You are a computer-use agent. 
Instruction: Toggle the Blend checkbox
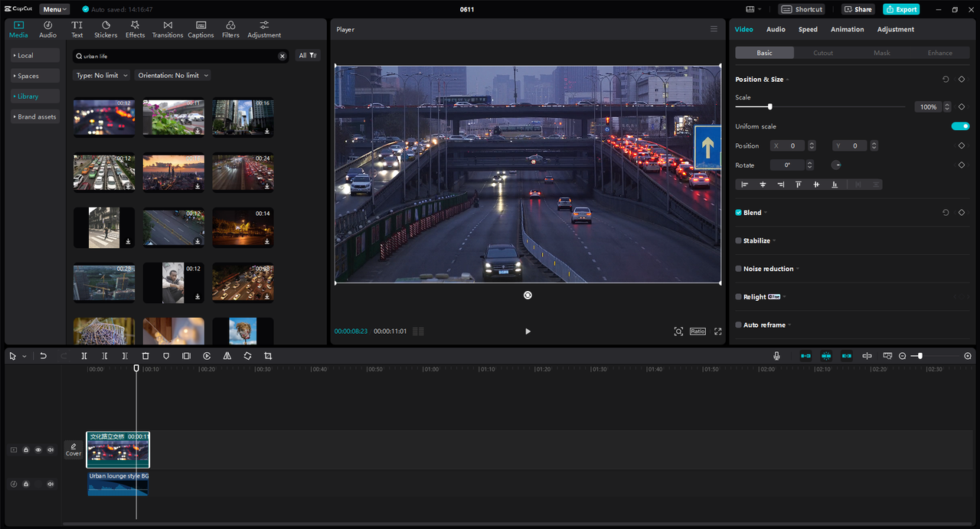pos(738,213)
